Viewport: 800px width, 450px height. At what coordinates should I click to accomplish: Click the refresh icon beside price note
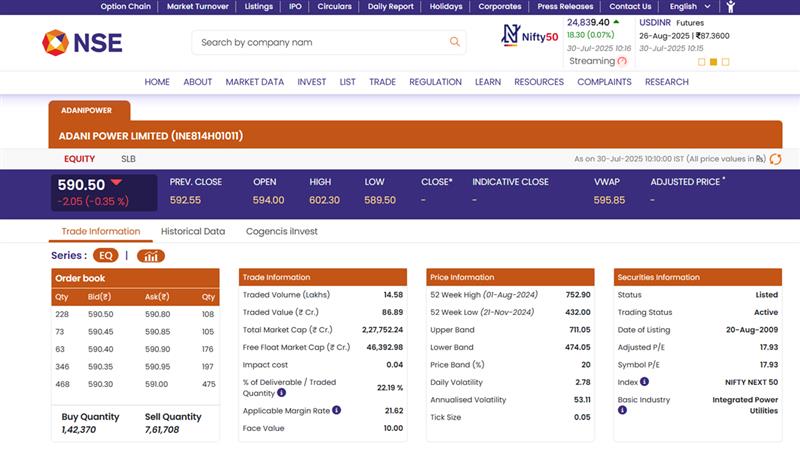pos(775,159)
